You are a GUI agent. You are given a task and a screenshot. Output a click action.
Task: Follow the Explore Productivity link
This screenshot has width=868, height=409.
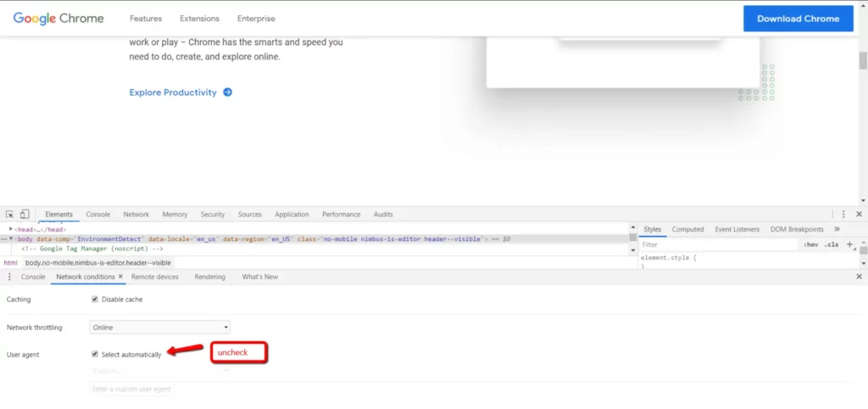173,92
